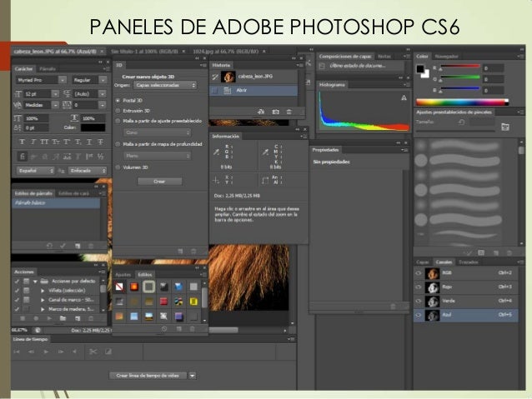Image resolution: width=532 pixels, height=399 pixels.
Task: Select Párrafo básico paragraph style
Action: [57, 202]
